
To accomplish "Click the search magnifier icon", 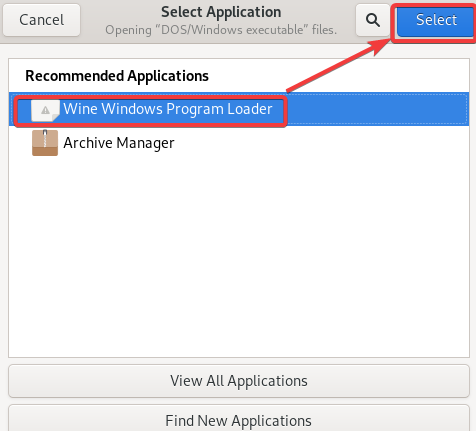I will pos(372,20).
